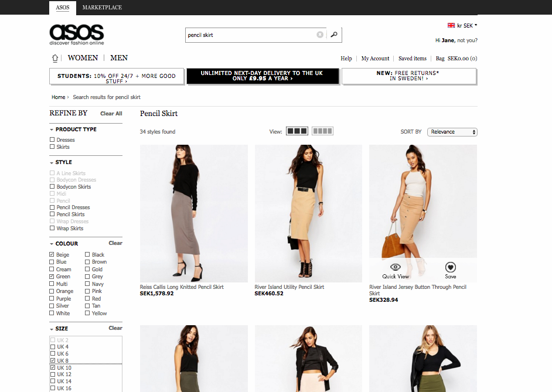This screenshot has height=392, width=552.
Task: Open Saved items
Action: click(x=412, y=59)
